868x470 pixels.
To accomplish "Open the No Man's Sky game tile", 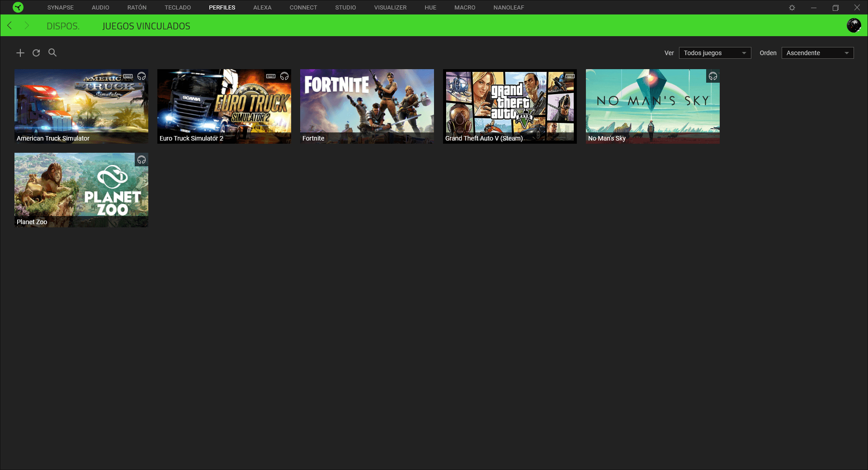I will [x=653, y=106].
